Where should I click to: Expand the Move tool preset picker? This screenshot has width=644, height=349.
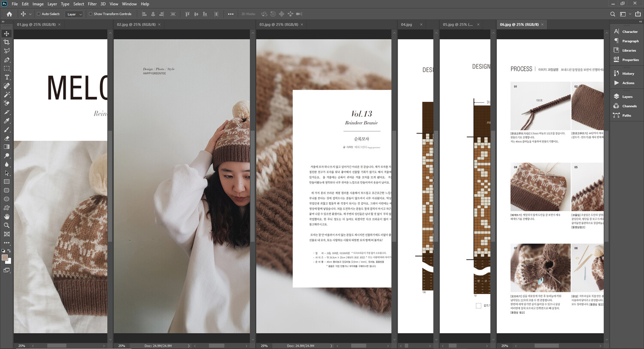[30, 14]
